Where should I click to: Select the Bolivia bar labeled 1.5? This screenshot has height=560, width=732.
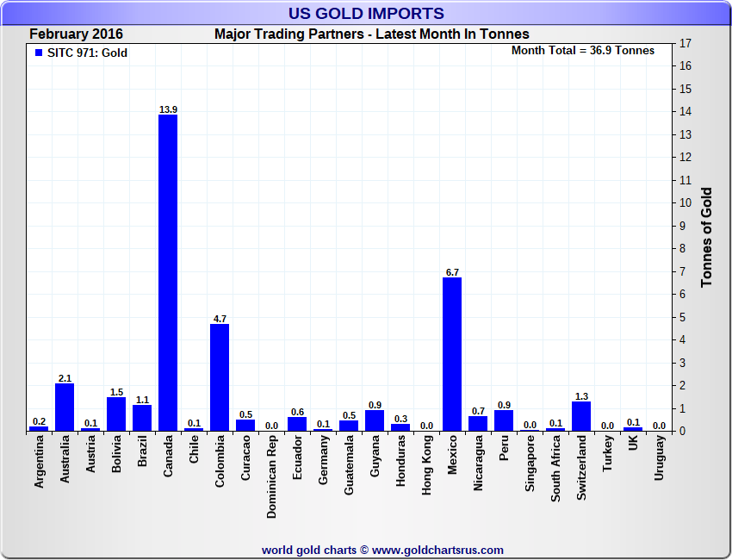(x=116, y=414)
